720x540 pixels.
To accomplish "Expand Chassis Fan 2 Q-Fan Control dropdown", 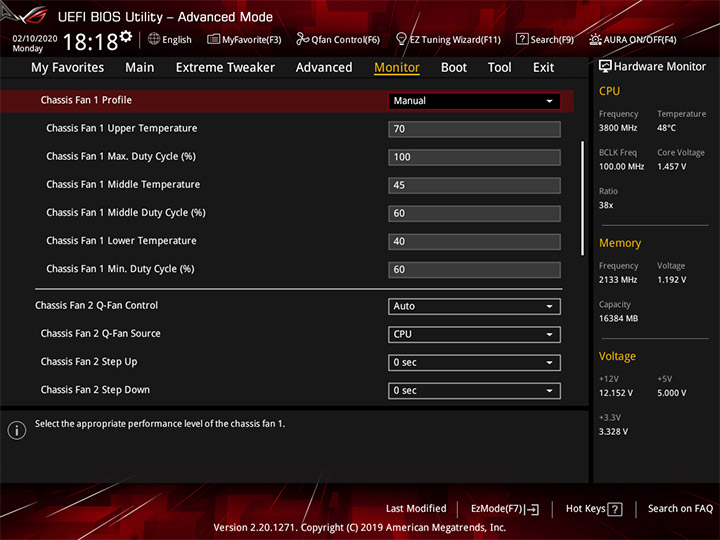I will click(x=474, y=306).
